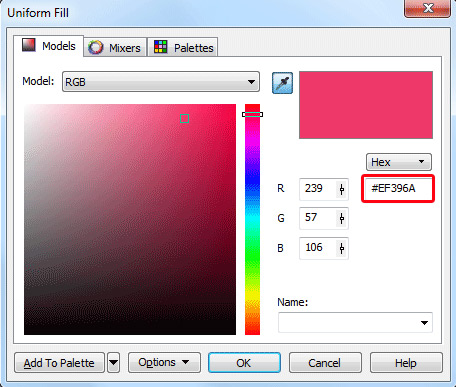Expand the Model RGB dropdown
This screenshot has height=387, width=456.
161,82
